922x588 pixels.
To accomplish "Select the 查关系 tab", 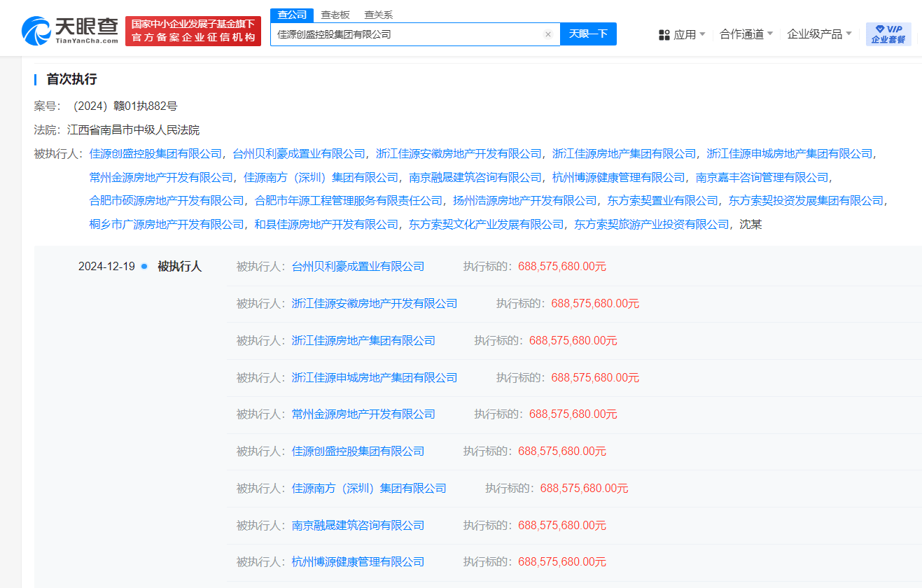I will pos(379,15).
